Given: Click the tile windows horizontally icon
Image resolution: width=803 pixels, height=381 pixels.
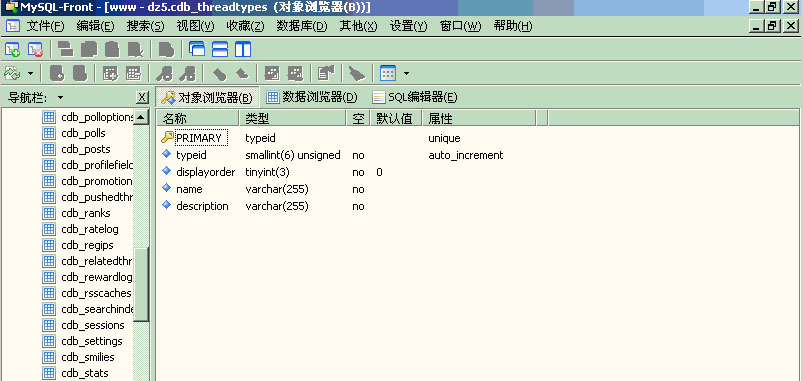Looking at the screenshot, I should point(220,50).
